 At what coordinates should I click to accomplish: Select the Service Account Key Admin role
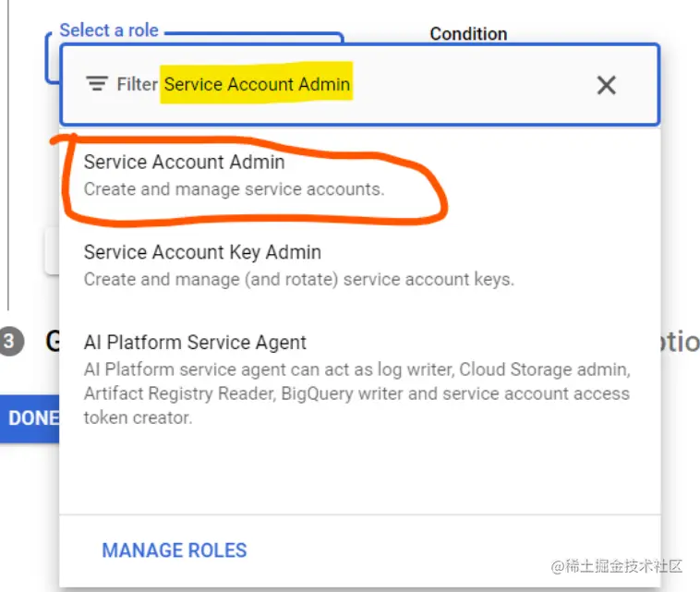click(x=202, y=252)
